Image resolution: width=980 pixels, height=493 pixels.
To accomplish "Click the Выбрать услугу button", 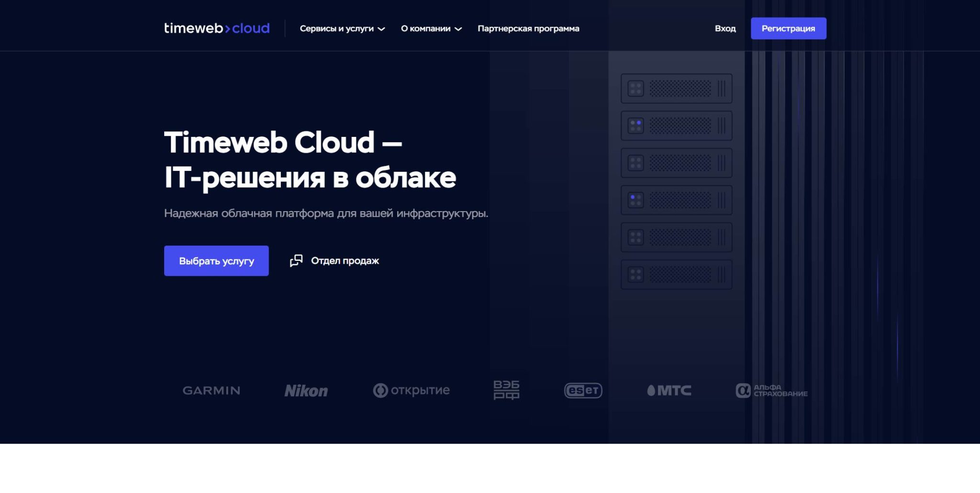I will [x=216, y=261].
